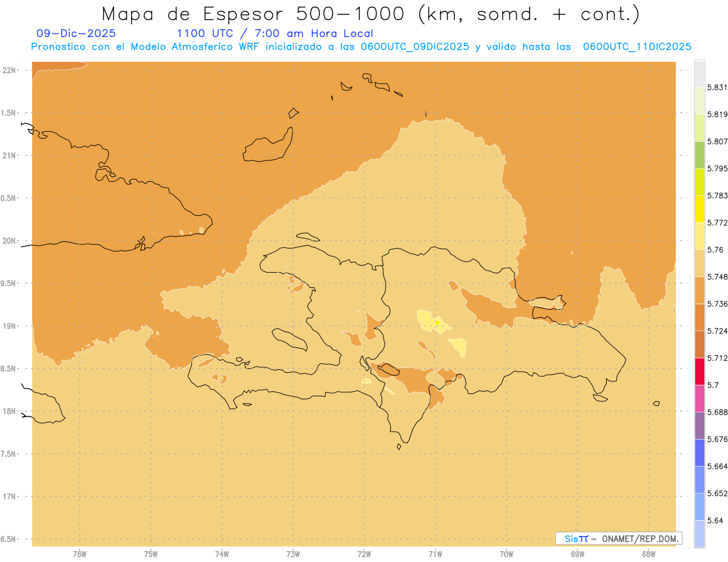
Task: Click the '70W' longitude tick label
Action: tap(507, 554)
